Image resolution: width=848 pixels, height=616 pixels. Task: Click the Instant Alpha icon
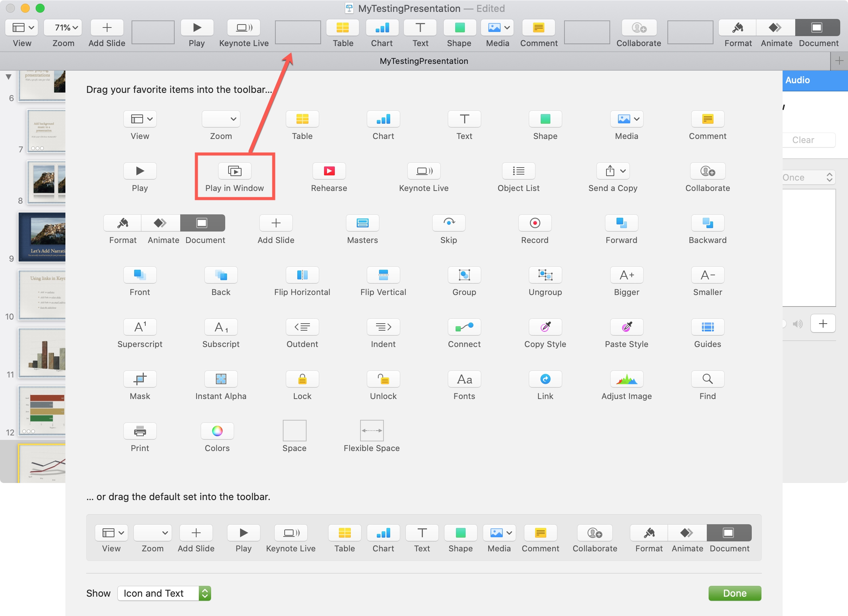coord(221,379)
